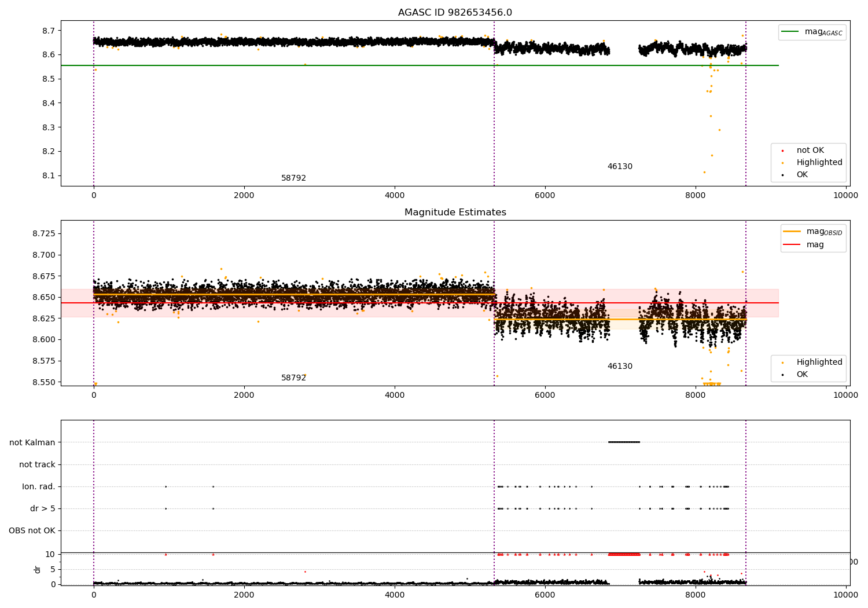Click the title AGASC ID 982653456.0
Screen dimensions: 868x608
pyautogui.click(x=455, y=13)
